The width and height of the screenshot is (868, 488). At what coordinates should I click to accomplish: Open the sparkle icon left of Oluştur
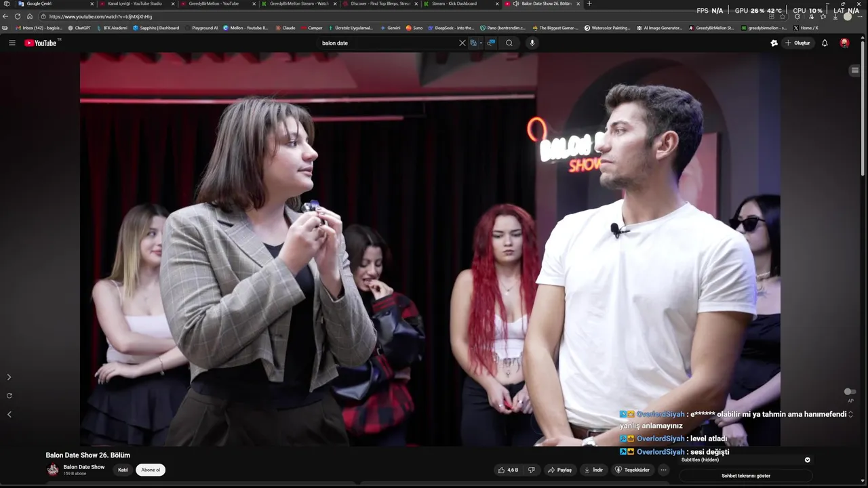[x=774, y=43]
